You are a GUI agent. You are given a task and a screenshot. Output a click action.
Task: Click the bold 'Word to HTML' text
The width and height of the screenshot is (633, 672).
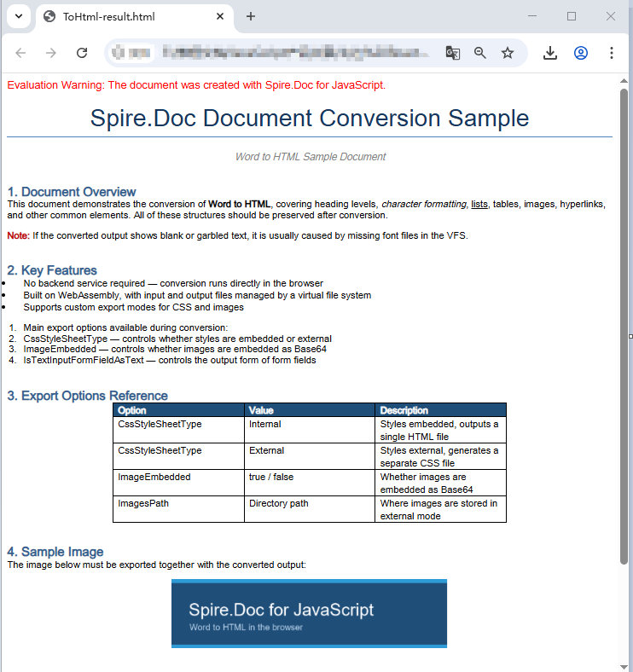click(240, 205)
